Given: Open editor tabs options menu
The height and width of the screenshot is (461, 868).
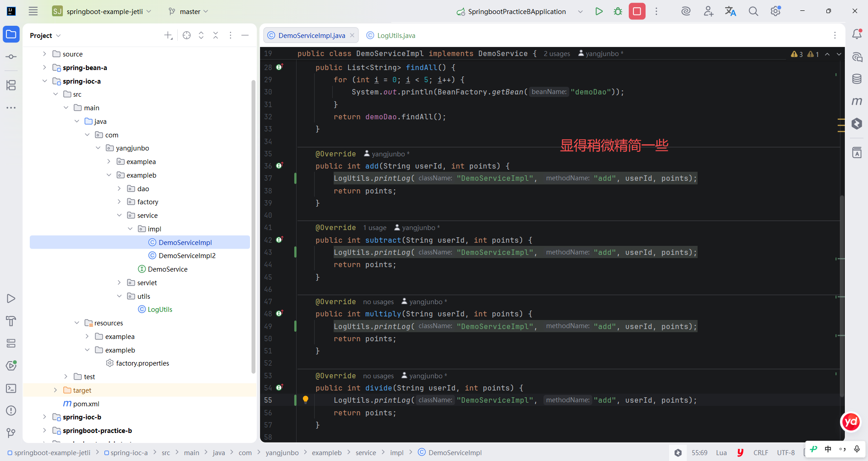Looking at the screenshot, I should pyautogui.click(x=835, y=35).
